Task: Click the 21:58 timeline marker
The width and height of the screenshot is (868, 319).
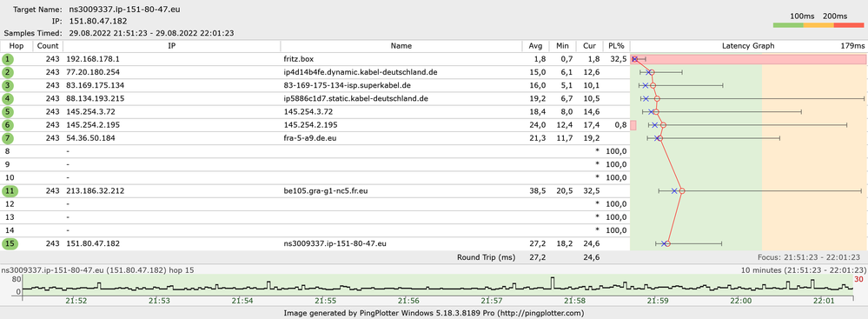Action: pos(574,300)
